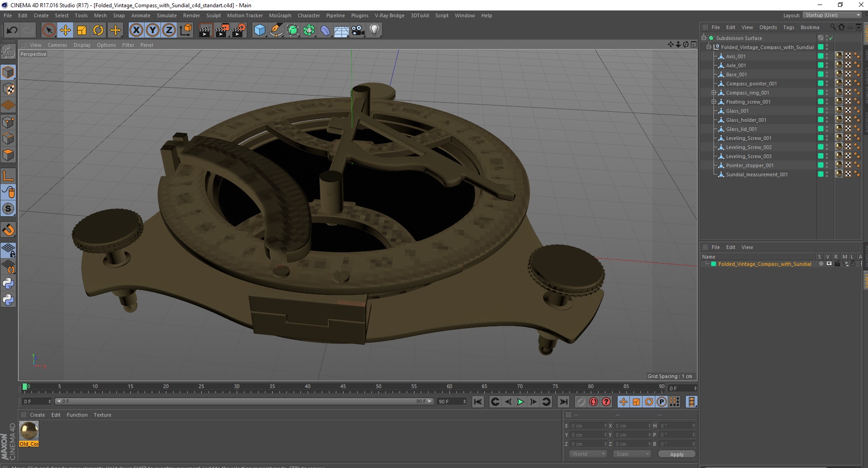Switch to Texture mode
Viewport: 868px width, 468px height.
pyautogui.click(x=8, y=89)
